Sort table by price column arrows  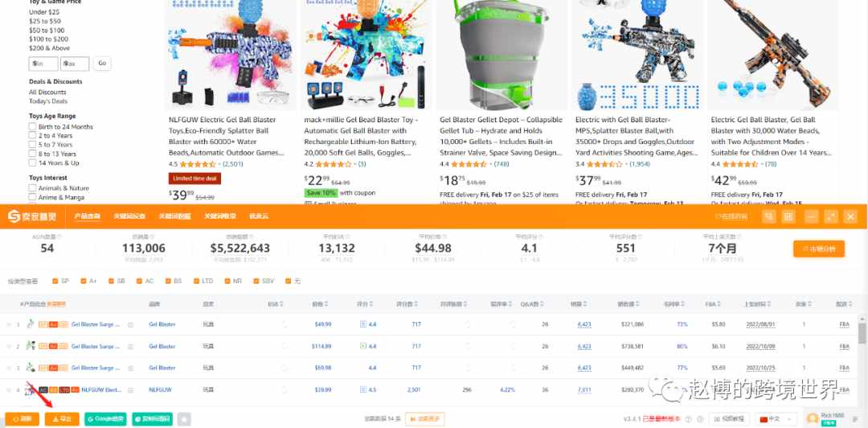point(328,304)
